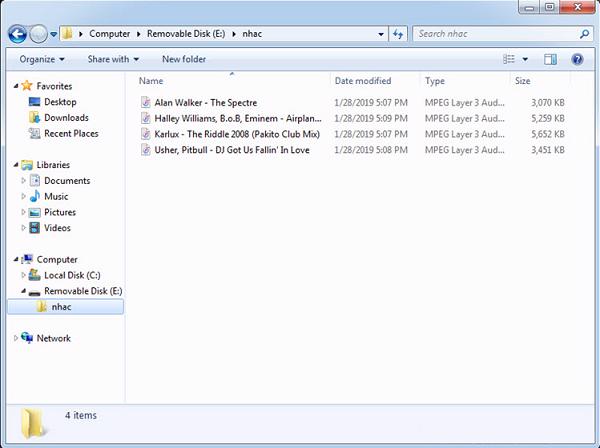Open the Help question mark icon

577,59
